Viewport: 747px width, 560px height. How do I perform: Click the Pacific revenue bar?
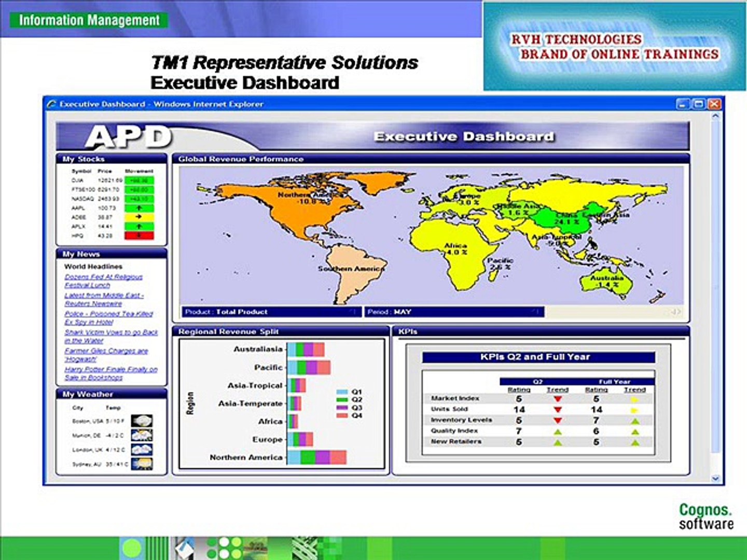(309, 368)
